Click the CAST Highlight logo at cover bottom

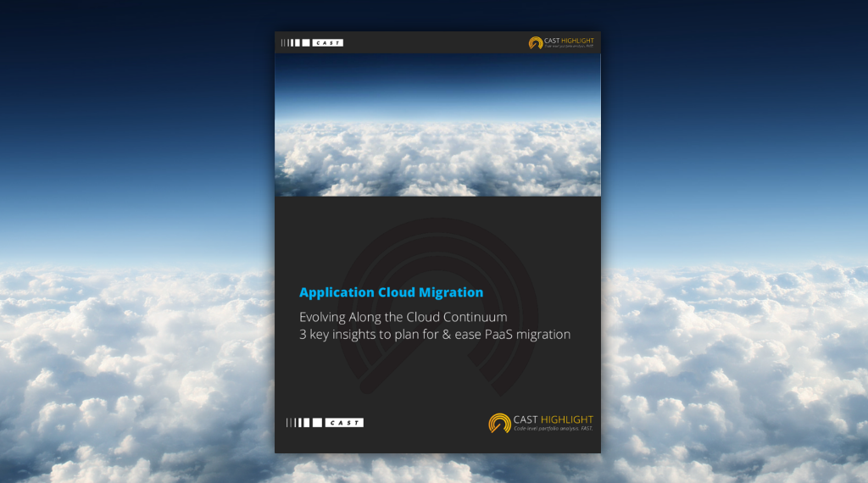540,423
